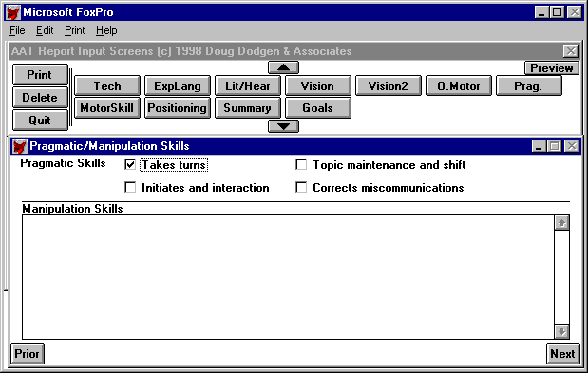Image resolution: width=588 pixels, height=373 pixels.
Task: Open the Edit menu
Action: coord(45,30)
